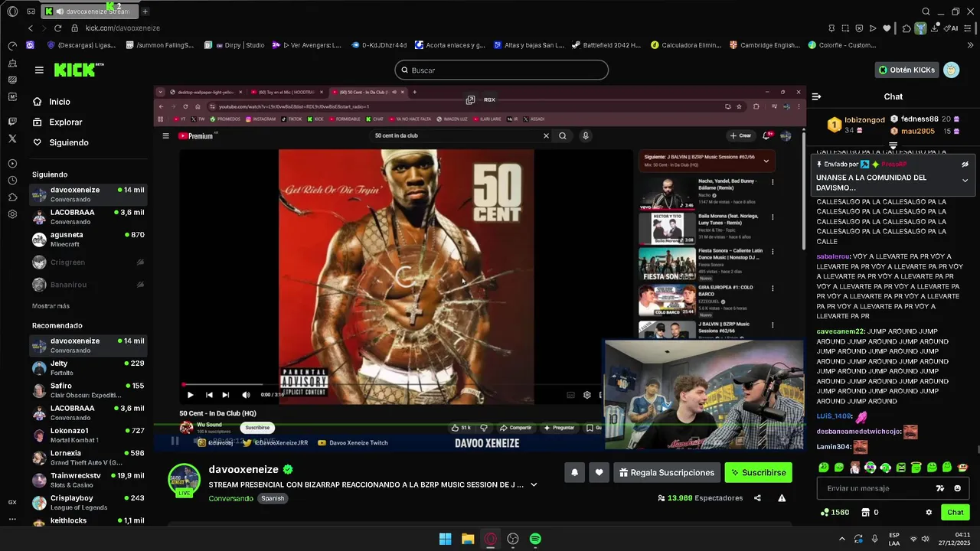Select the davooxeneize Stream tab

89,11
